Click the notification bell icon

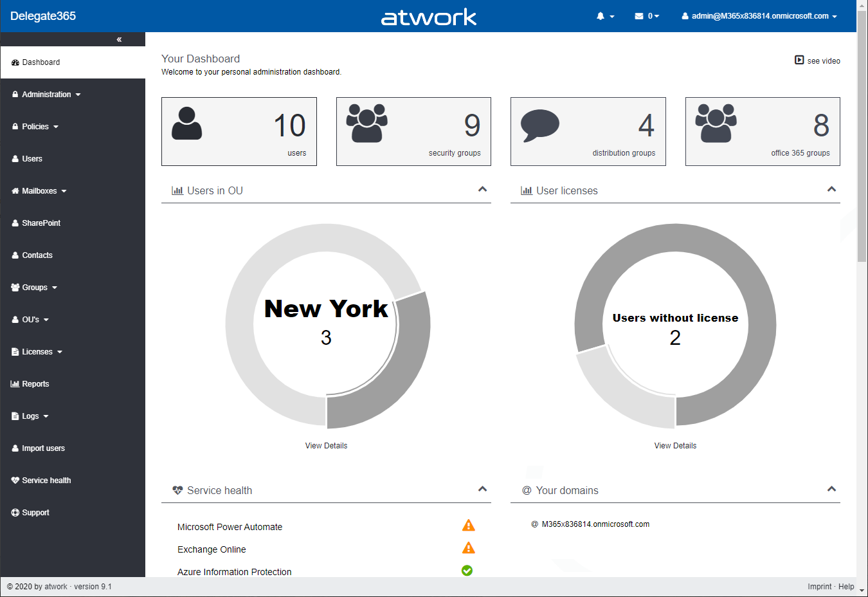tap(601, 16)
